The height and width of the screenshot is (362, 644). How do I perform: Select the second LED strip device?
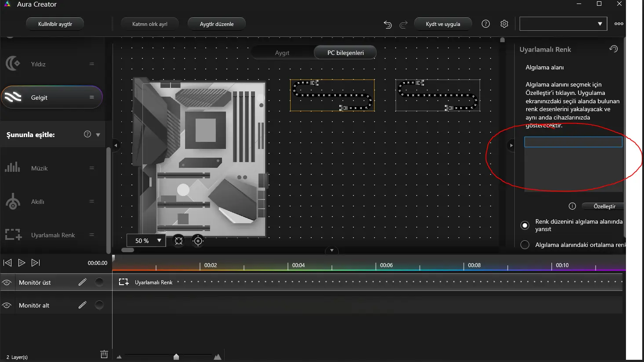tap(438, 95)
